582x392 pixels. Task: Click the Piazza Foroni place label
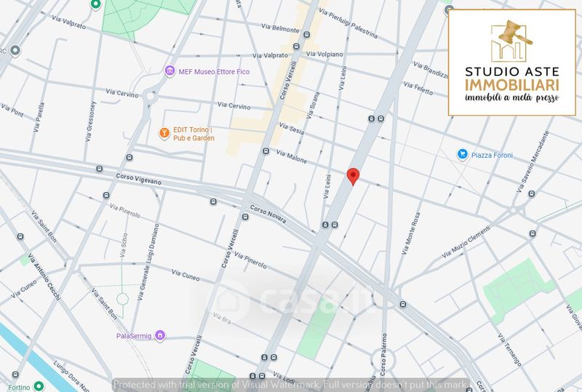(x=493, y=155)
